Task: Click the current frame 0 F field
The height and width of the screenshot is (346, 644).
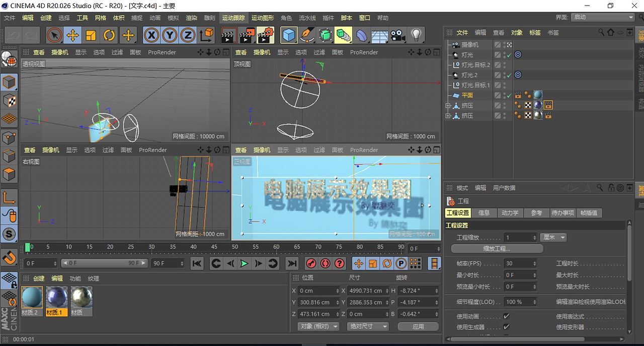Action: [41, 263]
